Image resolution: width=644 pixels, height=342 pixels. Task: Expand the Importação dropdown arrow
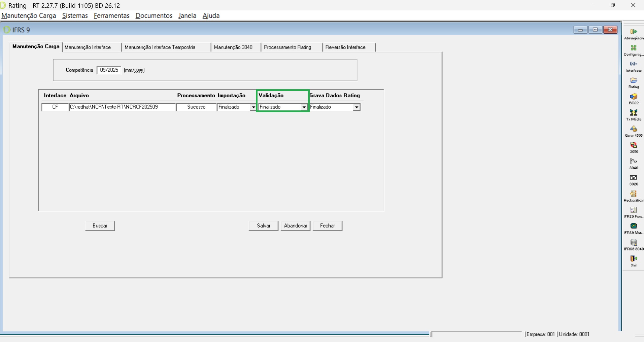253,107
